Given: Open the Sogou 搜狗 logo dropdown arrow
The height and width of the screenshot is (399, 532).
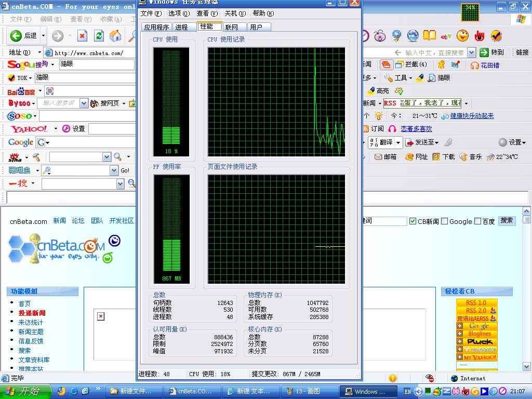Looking at the screenshot, I should tap(52, 64).
